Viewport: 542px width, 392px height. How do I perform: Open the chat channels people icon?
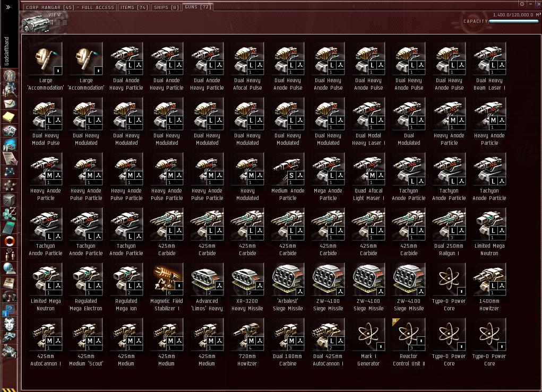click(x=10, y=255)
